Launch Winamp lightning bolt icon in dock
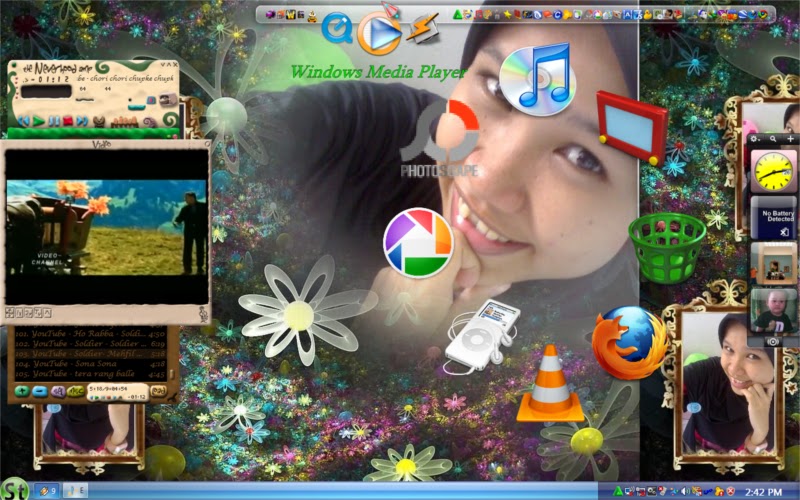 point(422,29)
